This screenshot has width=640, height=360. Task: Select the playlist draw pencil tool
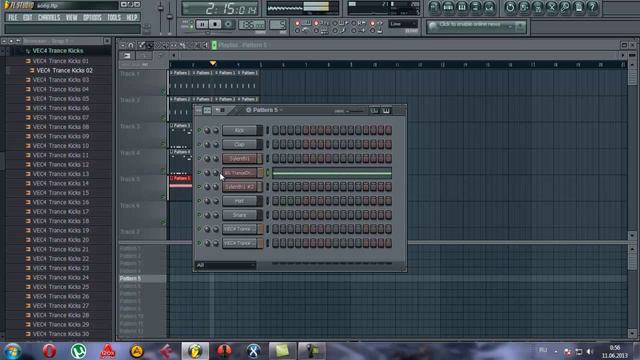pos(142,45)
